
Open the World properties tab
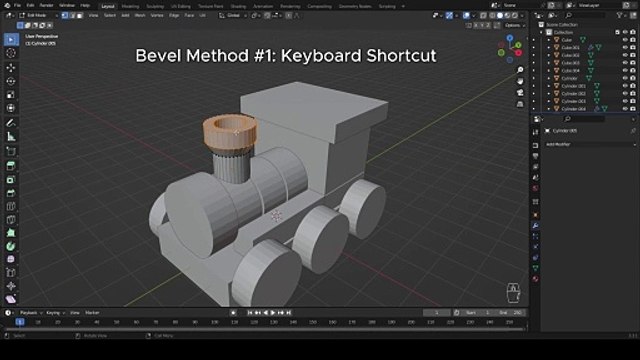[x=536, y=188]
